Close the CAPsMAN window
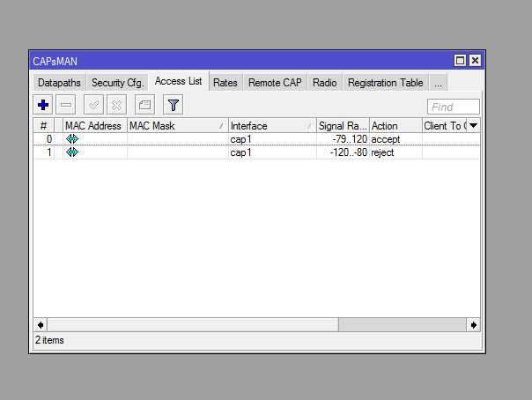The width and height of the screenshot is (532, 400). point(475,61)
